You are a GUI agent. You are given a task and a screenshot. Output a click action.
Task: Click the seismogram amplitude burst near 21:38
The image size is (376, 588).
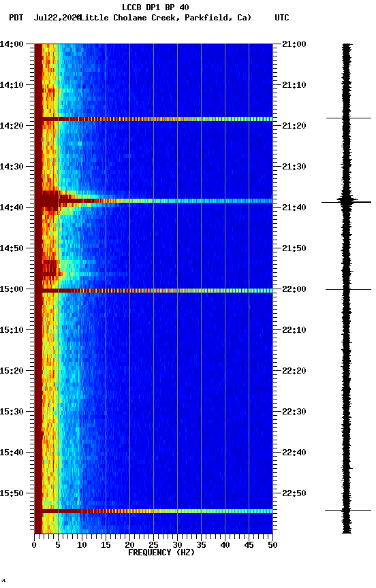(347, 201)
